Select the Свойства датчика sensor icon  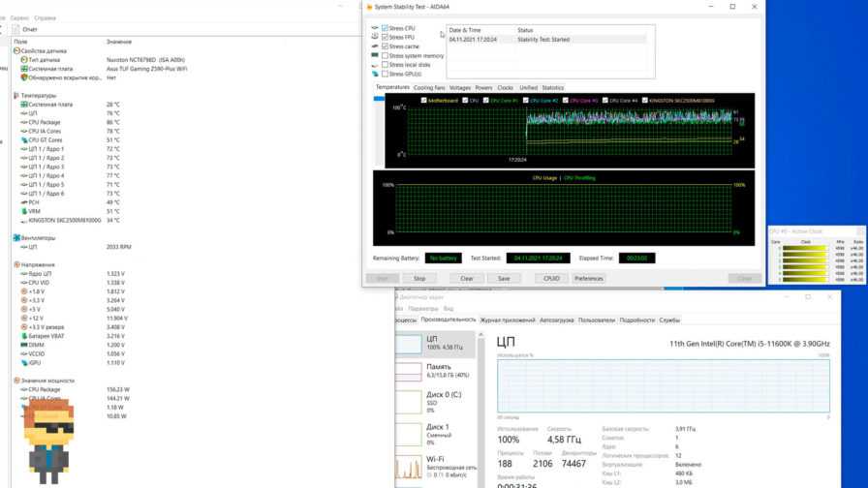click(x=16, y=50)
